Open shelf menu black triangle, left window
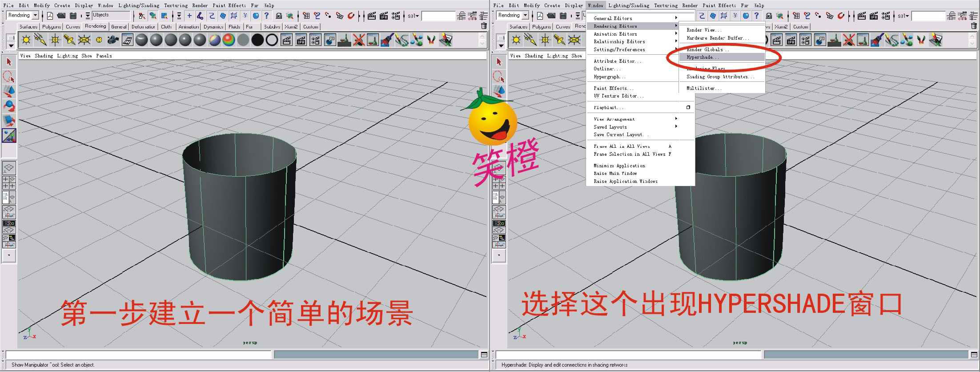 [11, 45]
